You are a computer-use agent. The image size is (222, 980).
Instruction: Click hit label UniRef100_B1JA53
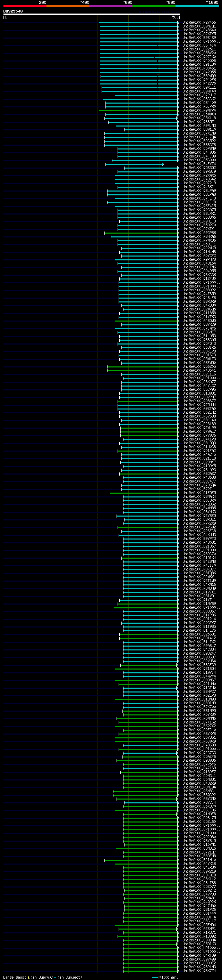[x=199, y=336]
